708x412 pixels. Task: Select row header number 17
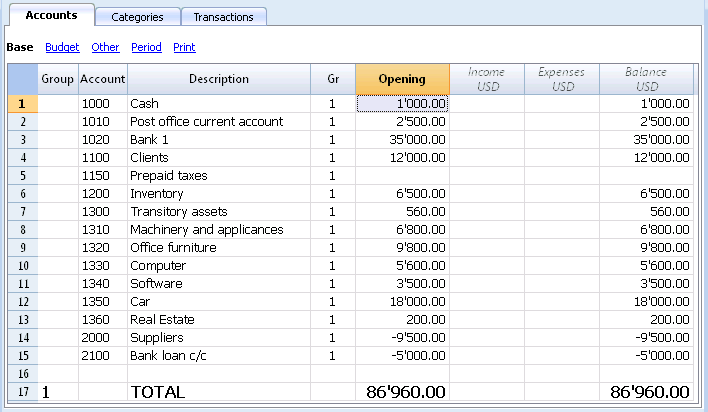tap(23, 392)
